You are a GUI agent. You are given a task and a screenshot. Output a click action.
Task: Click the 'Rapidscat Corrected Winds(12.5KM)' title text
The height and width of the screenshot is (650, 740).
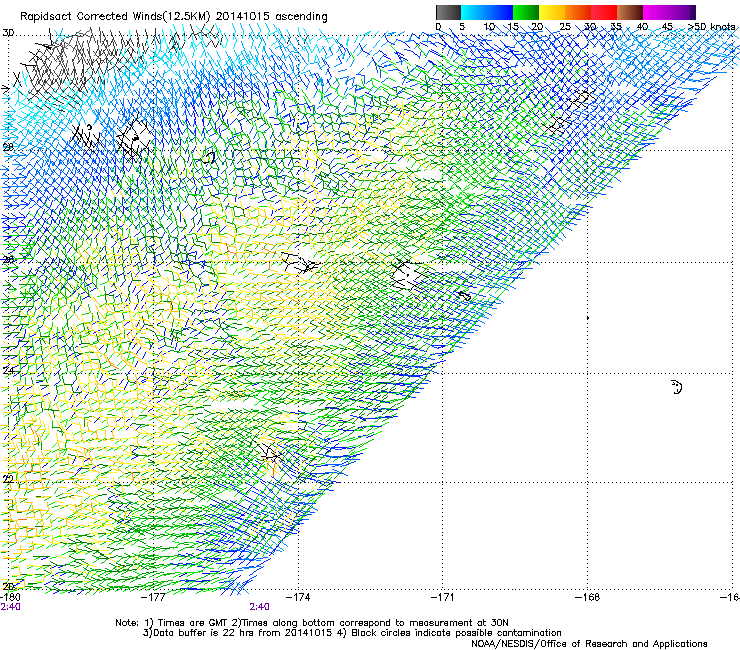point(116,17)
